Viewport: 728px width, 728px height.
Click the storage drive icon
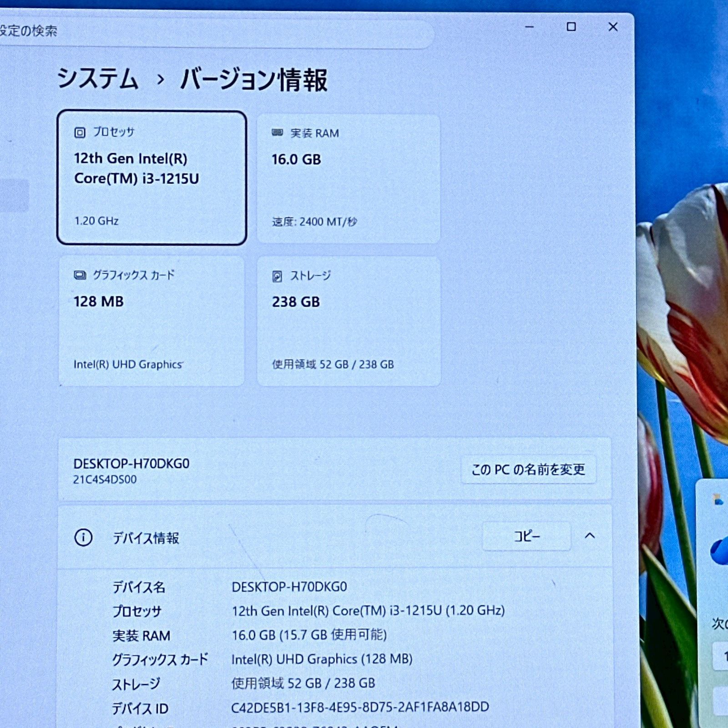click(x=277, y=276)
